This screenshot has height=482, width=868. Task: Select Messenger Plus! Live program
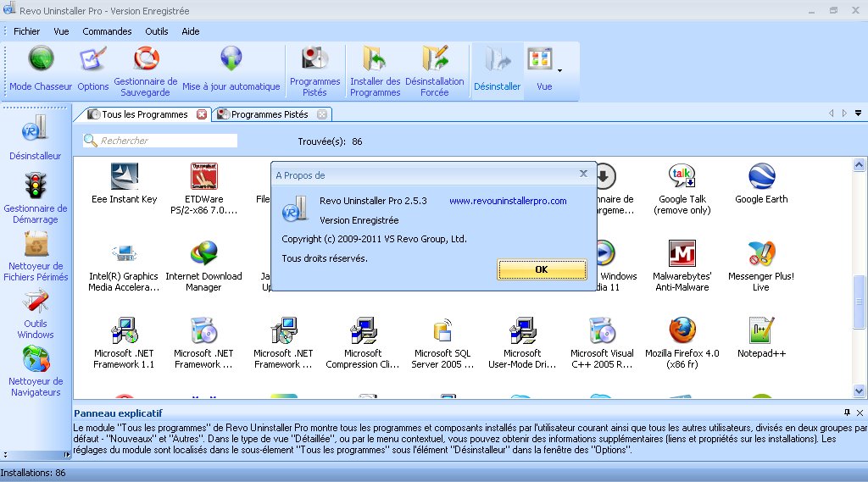click(x=761, y=266)
